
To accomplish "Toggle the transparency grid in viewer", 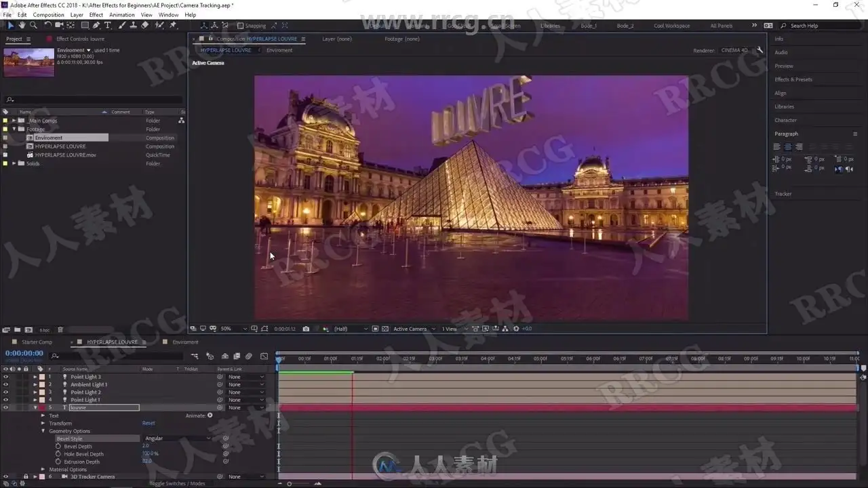I will pyautogui.click(x=385, y=329).
